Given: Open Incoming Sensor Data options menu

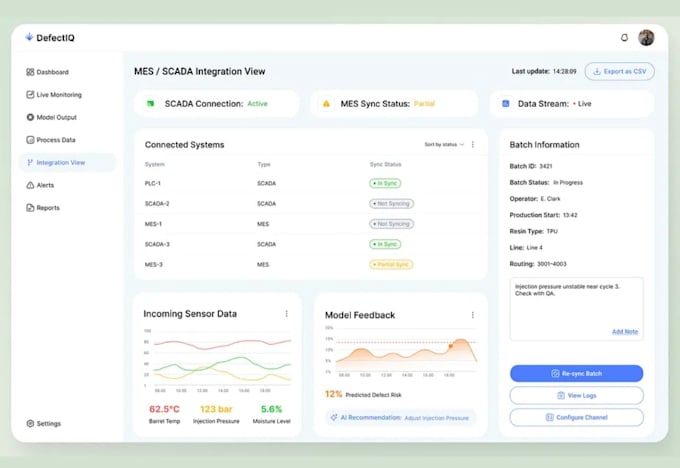Looking at the screenshot, I should [287, 314].
